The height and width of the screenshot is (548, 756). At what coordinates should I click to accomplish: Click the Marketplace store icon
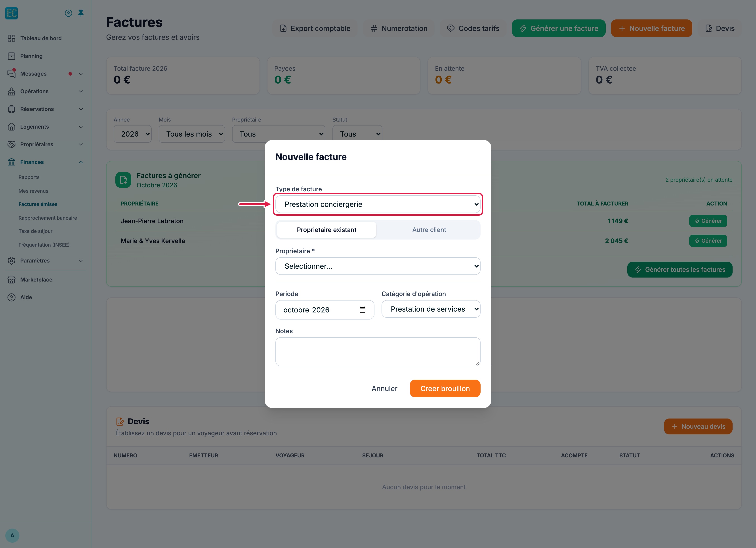tap(12, 280)
